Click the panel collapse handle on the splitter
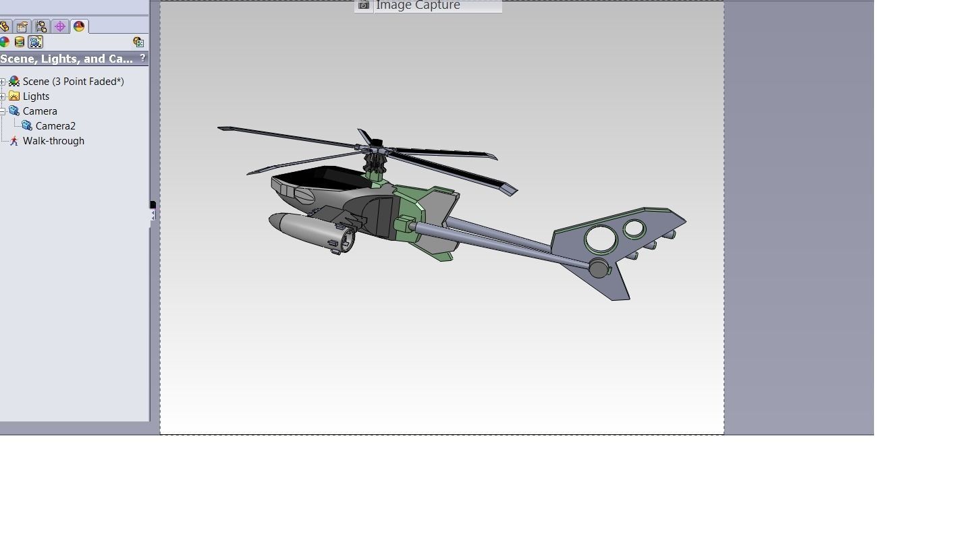 pos(153,214)
